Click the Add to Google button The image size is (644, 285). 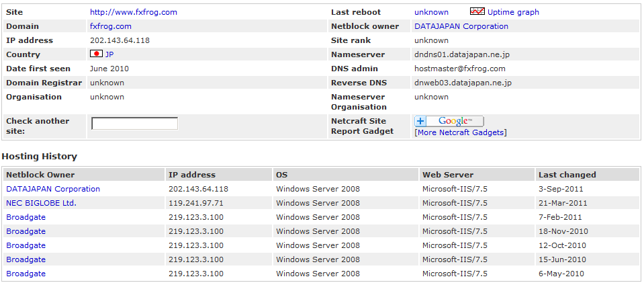[x=456, y=121]
